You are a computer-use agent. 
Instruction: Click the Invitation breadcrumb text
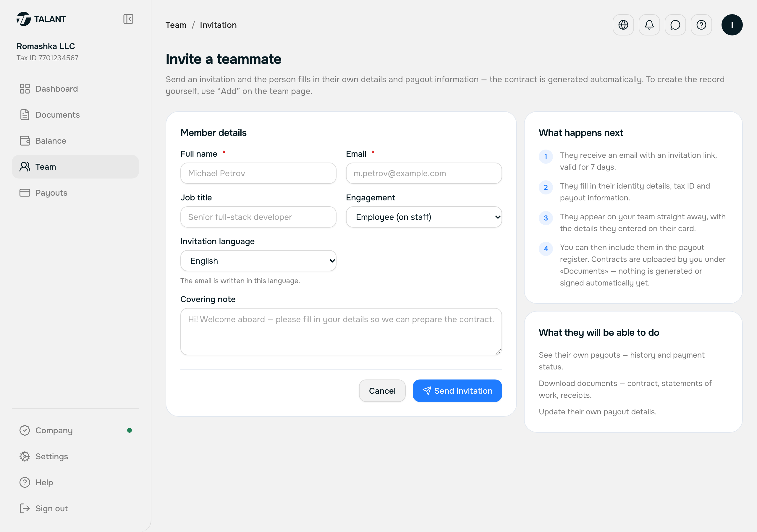[x=218, y=25]
